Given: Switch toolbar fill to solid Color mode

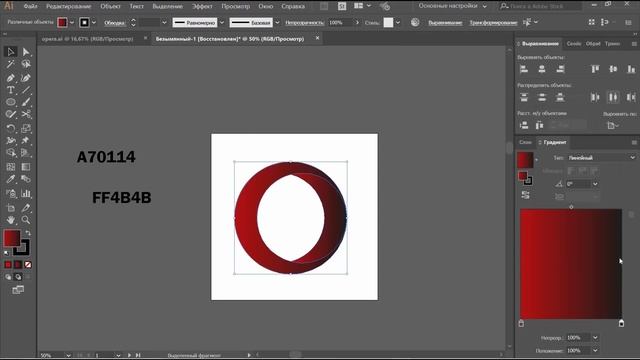Looking at the screenshot, I should (x=8, y=265).
